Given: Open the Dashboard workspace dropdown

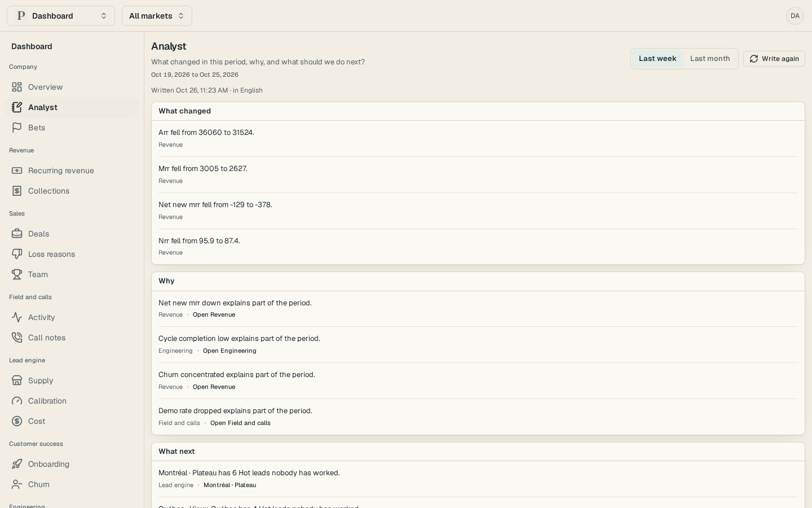Looking at the screenshot, I should pos(61,16).
